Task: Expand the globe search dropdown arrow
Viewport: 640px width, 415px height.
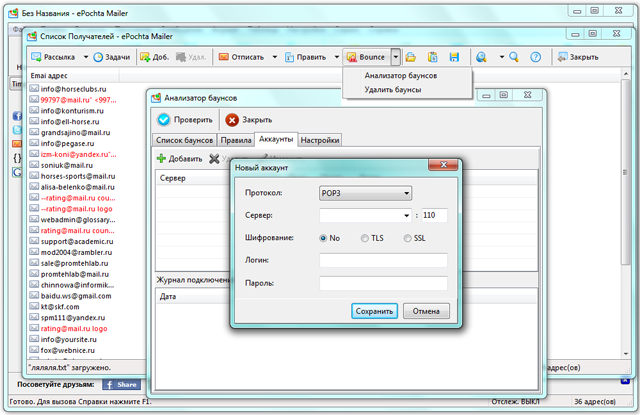Action: click(502, 57)
